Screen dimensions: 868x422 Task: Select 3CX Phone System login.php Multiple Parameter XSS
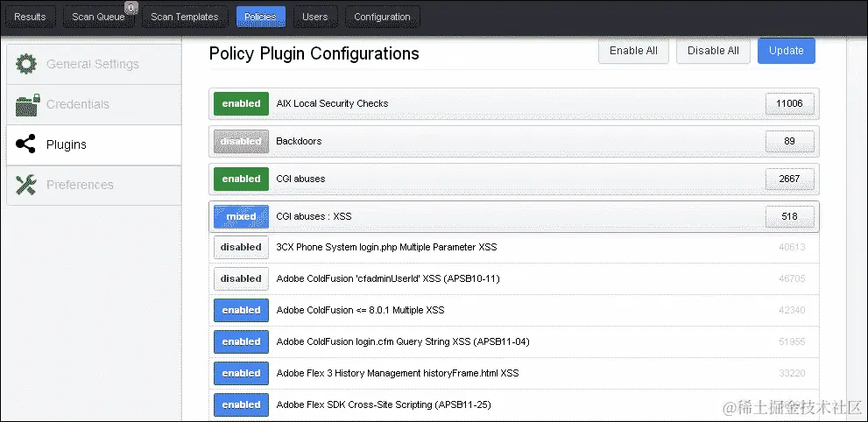pyautogui.click(x=386, y=247)
